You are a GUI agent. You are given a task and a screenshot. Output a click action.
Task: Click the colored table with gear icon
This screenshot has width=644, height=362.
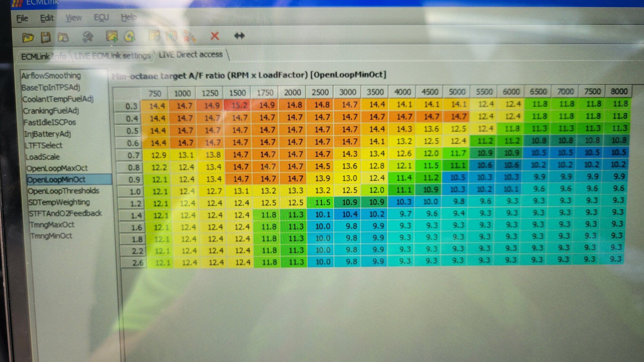click(x=172, y=36)
